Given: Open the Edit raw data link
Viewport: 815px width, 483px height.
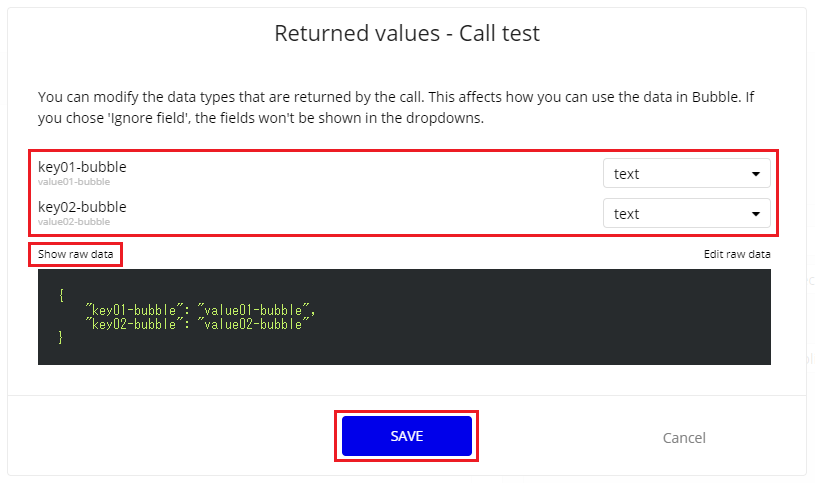Looking at the screenshot, I should (737, 254).
